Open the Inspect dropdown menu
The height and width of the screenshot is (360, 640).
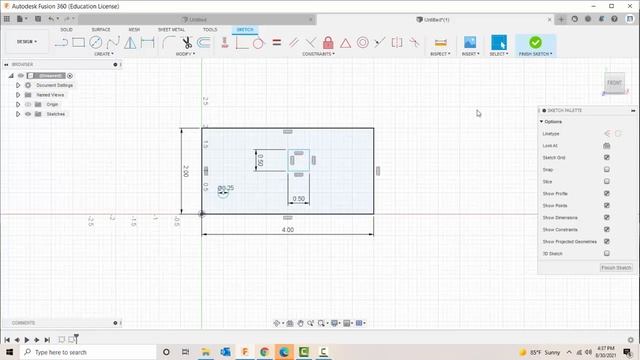[x=440, y=54]
